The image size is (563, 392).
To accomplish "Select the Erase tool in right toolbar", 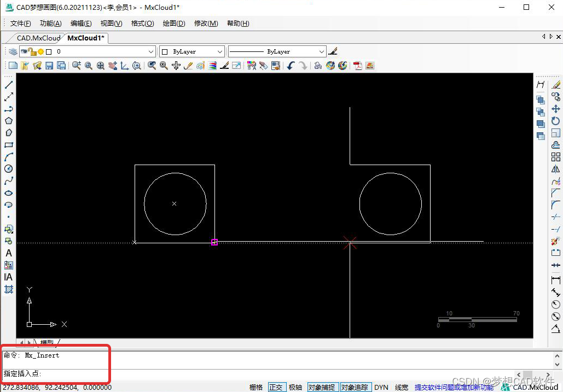I will (x=556, y=85).
